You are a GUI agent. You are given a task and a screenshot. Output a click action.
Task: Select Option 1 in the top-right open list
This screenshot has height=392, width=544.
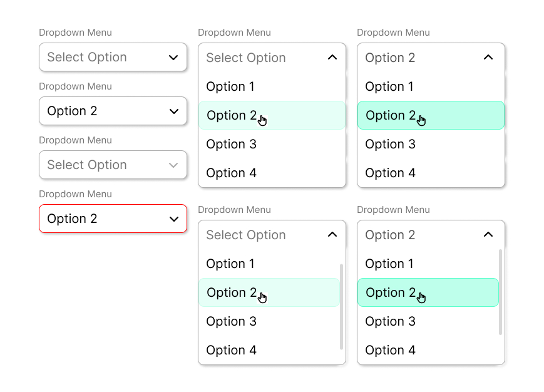[x=431, y=86]
